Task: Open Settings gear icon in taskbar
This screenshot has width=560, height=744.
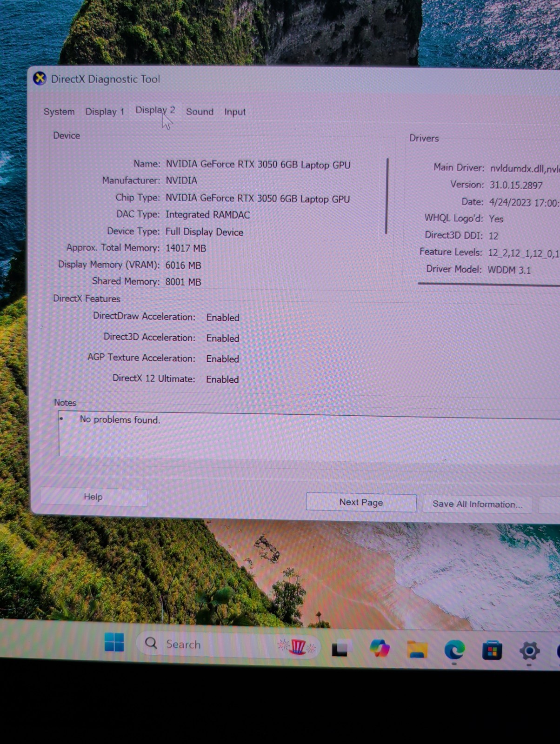Action: [529, 651]
